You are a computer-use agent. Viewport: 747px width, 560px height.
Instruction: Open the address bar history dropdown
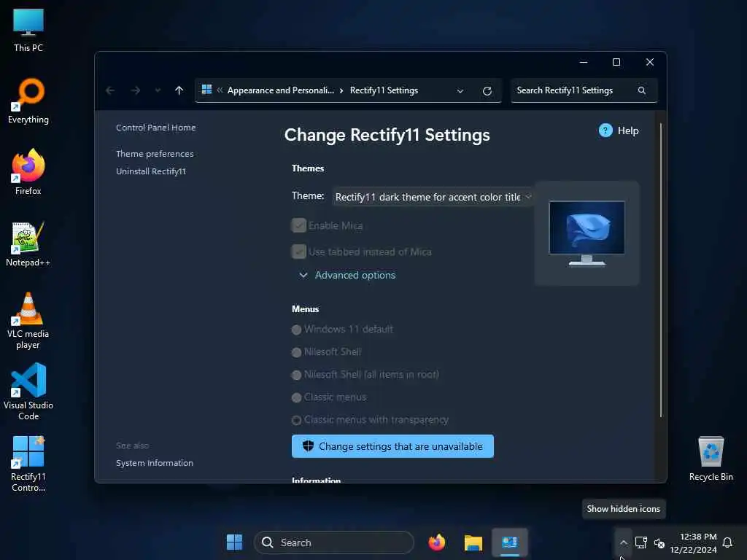click(x=460, y=91)
